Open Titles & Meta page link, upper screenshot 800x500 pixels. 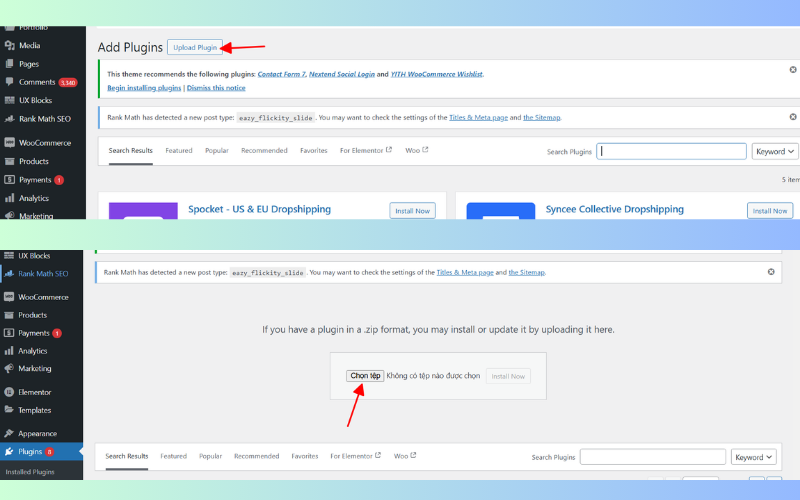click(478, 117)
